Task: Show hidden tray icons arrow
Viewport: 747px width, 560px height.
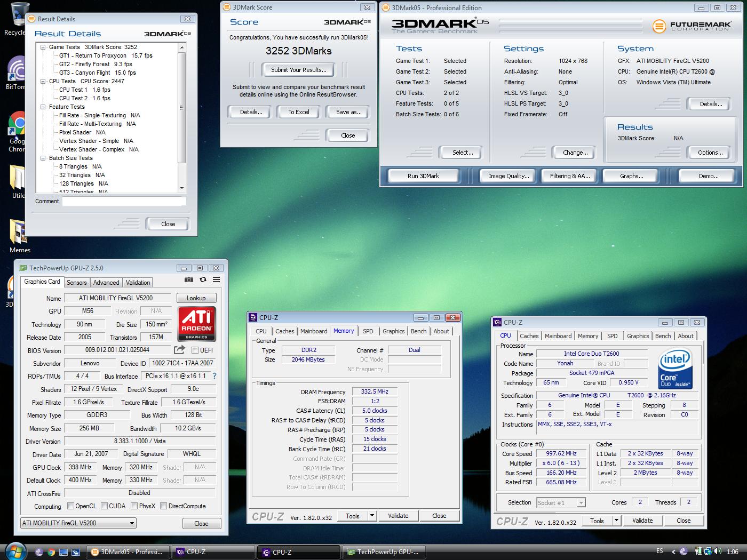Action: click(x=674, y=551)
